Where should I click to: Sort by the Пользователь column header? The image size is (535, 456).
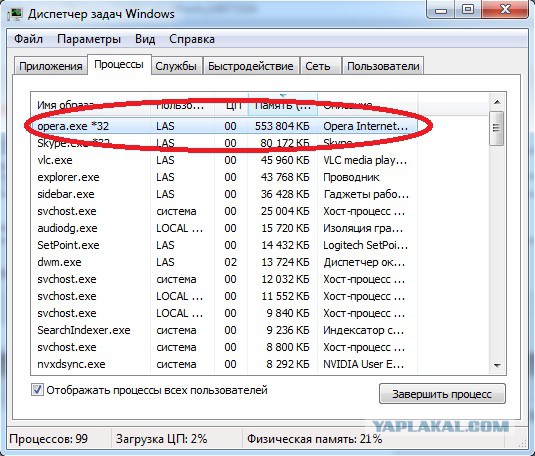(x=182, y=105)
